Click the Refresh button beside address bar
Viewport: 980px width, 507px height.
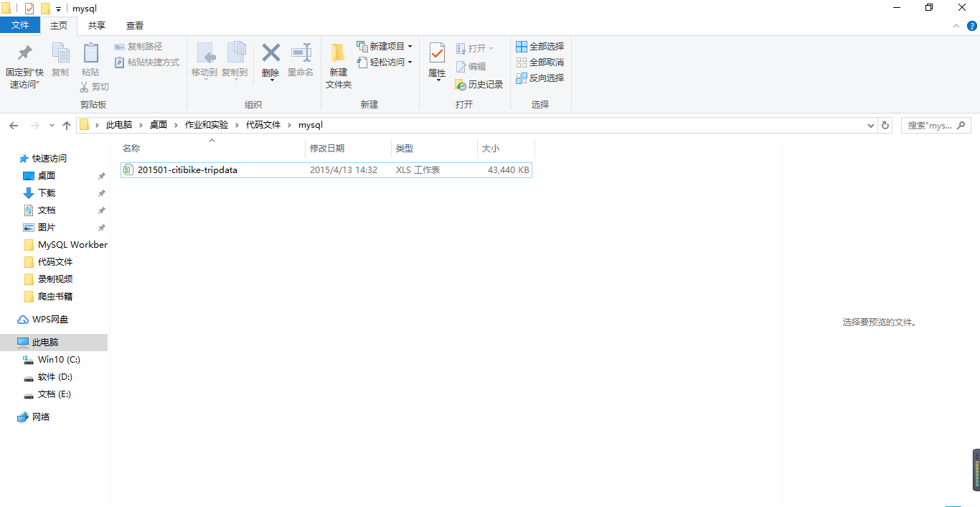885,125
